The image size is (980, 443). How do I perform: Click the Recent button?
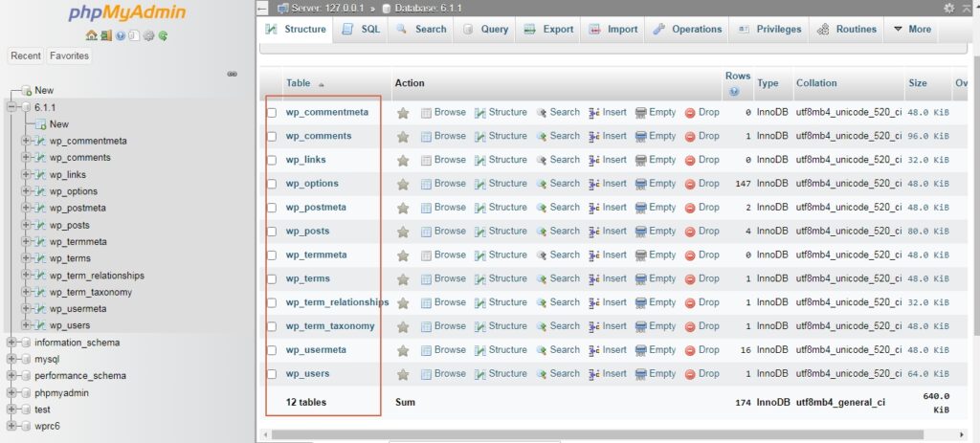coord(26,55)
